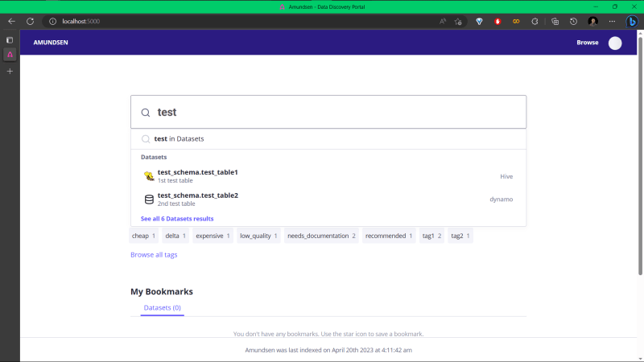
Task: Open the orange infinity extension icon
Action: [516, 22]
